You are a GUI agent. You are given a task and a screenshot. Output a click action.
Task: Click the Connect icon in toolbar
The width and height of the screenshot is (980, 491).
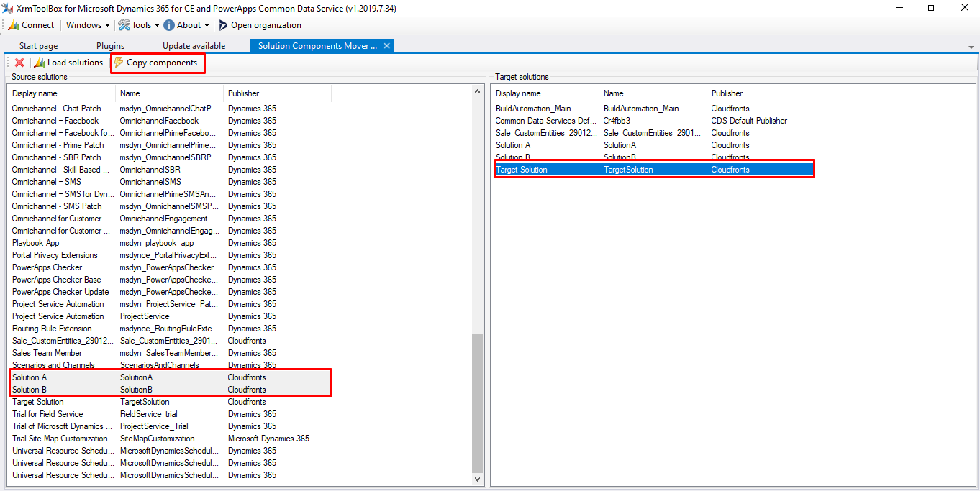click(x=13, y=25)
